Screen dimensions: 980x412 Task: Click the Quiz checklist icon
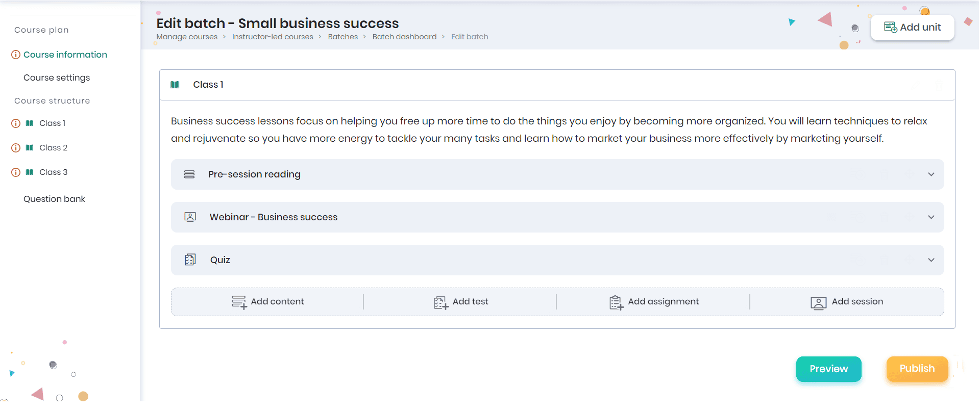190,260
